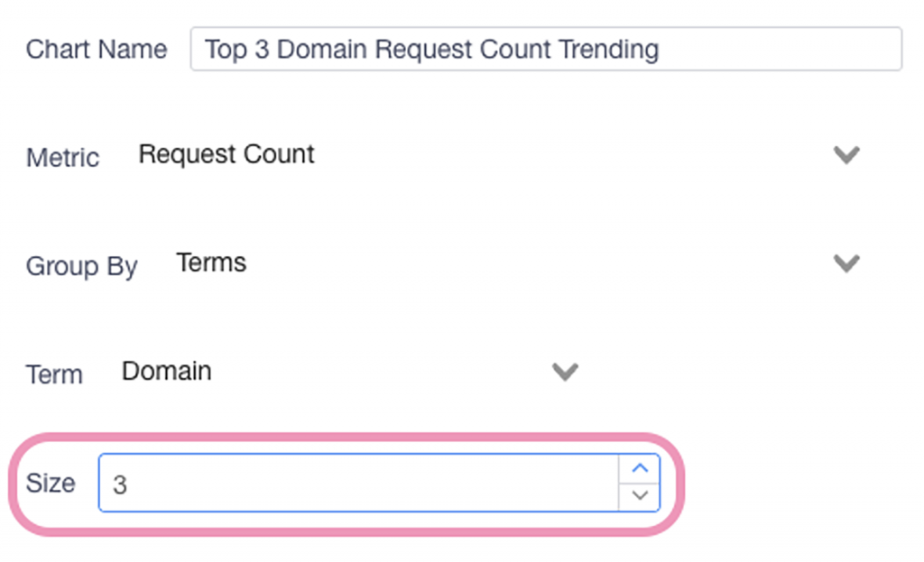Click the Domain value in Term

[x=167, y=371]
